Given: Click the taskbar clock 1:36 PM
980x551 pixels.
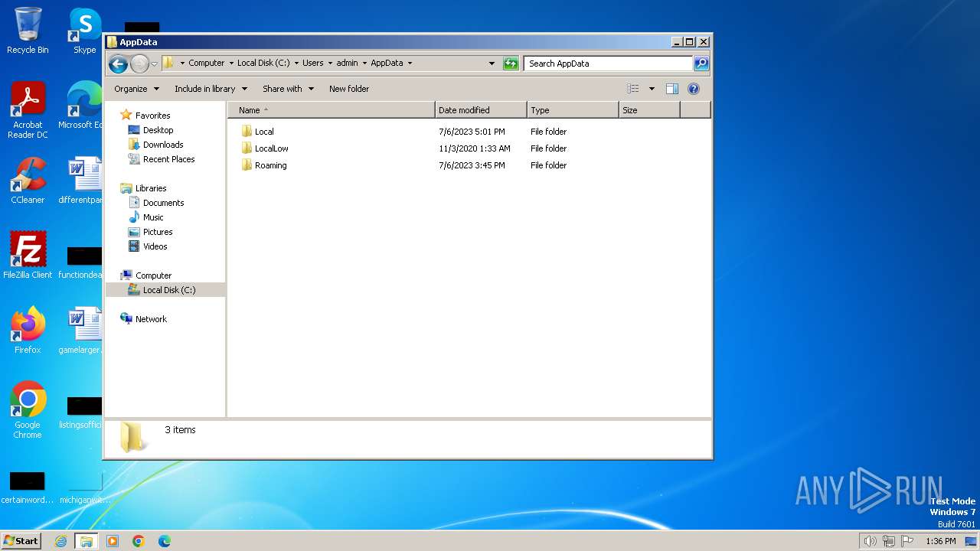Looking at the screenshot, I should [x=941, y=541].
